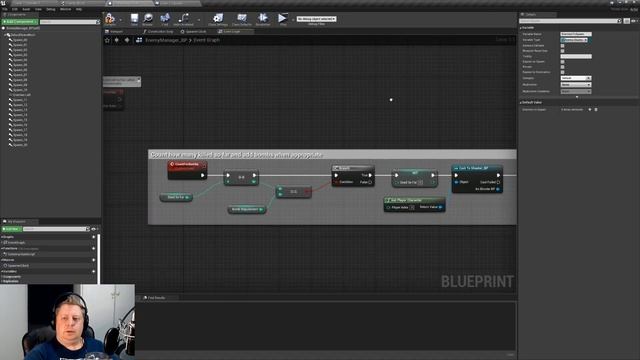Open the Find Results tab
The height and width of the screenshot is (360, 640).
click(x=157, y=298)
